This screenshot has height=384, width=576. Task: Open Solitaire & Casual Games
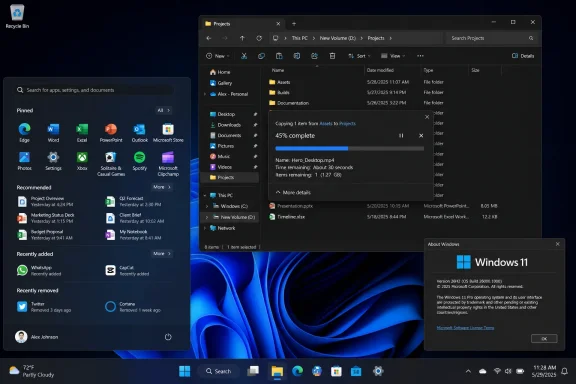point(111,164)
